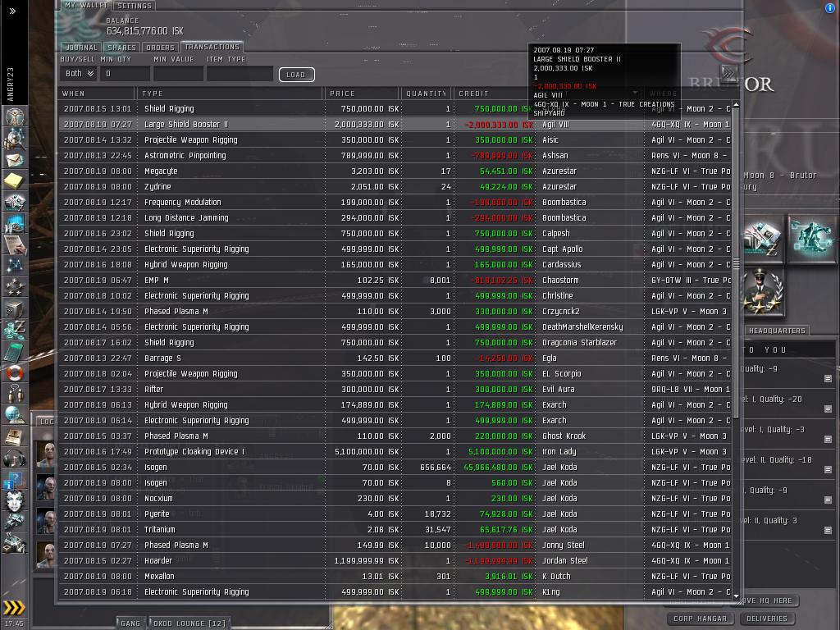Click the Tritanium transaction row
The image size is (840, 630).
pos(395,529)
